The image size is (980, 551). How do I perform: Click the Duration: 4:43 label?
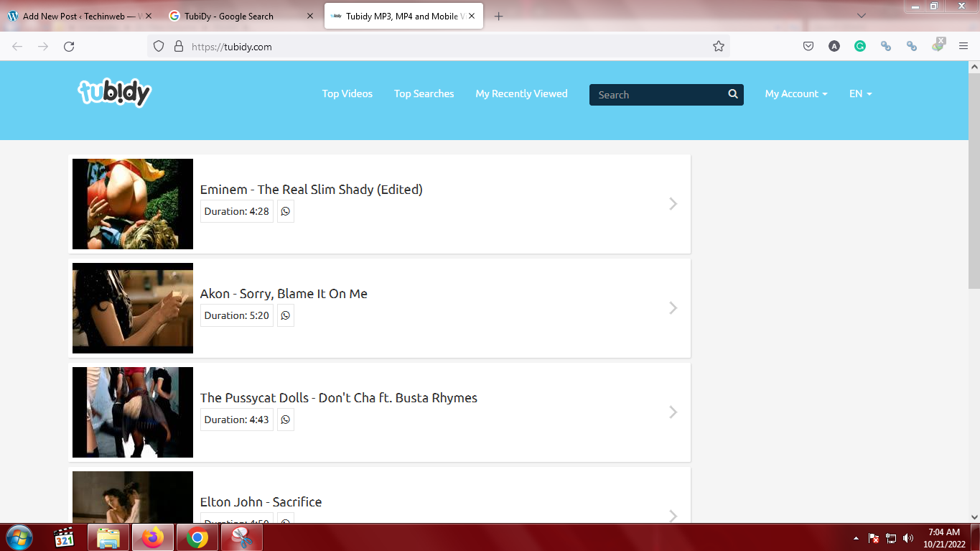pos(237,420)
